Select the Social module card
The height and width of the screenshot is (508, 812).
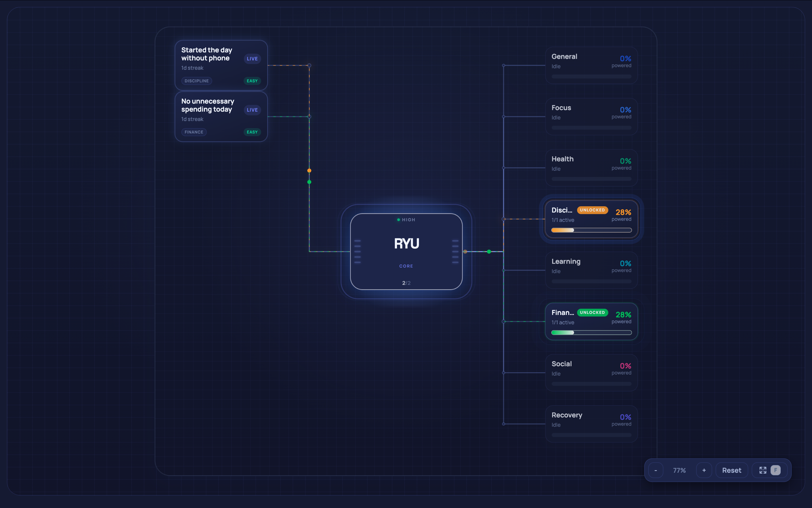click(592, 373)
